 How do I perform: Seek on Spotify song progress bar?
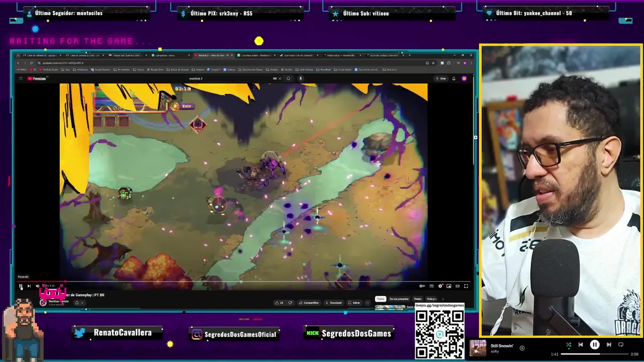click(x=594, y=354)
